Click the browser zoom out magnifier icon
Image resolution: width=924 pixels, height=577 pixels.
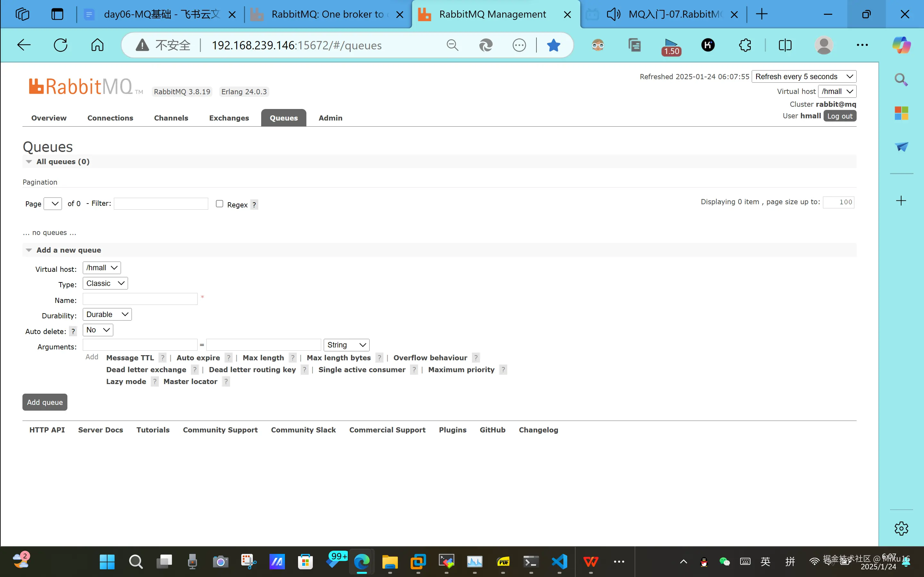point(452,45)
